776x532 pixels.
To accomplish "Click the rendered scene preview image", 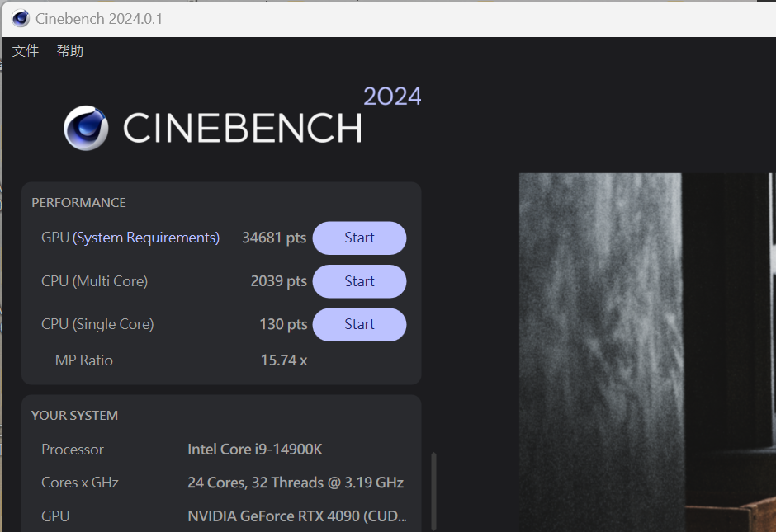I will point(647,352).
